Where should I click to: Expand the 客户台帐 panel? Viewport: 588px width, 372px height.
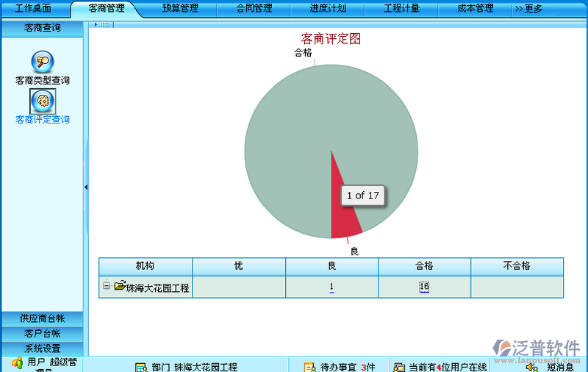(x=42, y=333)
